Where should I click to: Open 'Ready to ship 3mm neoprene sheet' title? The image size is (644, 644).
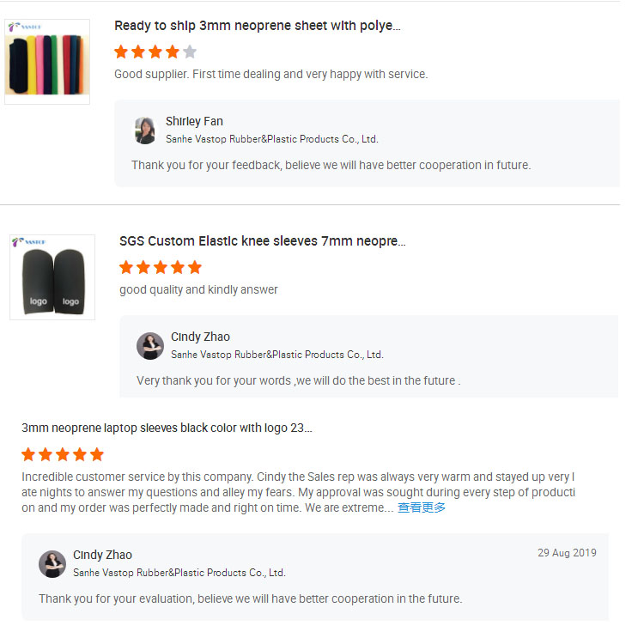click(x=257, y=26)
